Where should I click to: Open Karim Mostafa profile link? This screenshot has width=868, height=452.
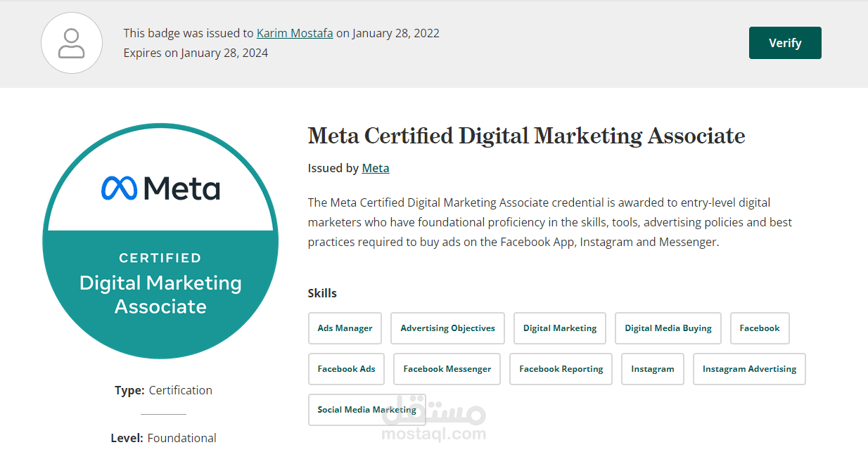295,33
